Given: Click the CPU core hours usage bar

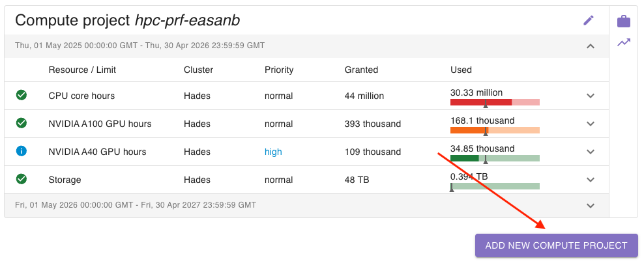Looking at the screenshot, I should click(x=495, y=102).
